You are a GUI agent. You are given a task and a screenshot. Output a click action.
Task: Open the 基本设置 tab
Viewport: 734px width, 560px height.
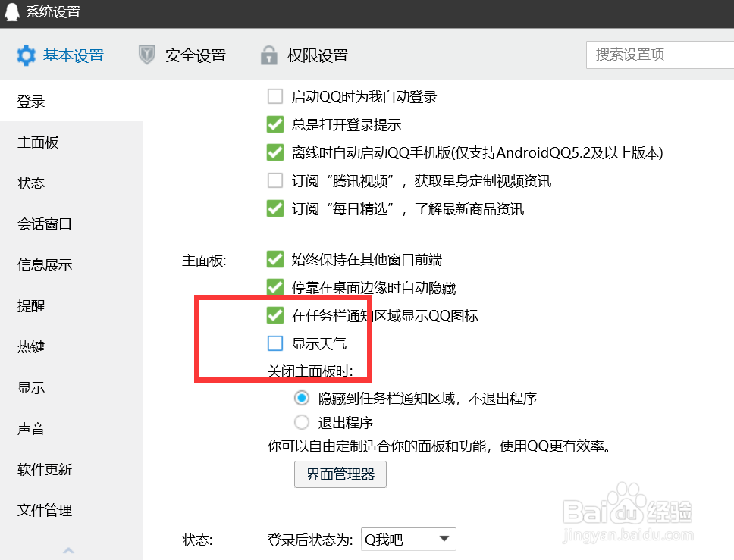click(74, 55)
